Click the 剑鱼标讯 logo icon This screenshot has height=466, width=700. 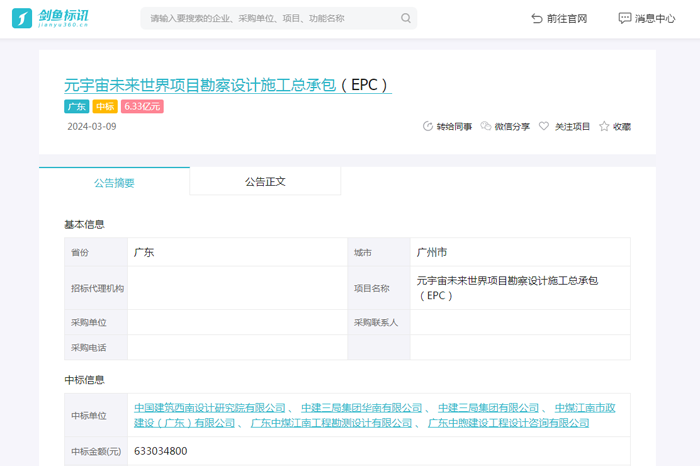pos(22,18)
